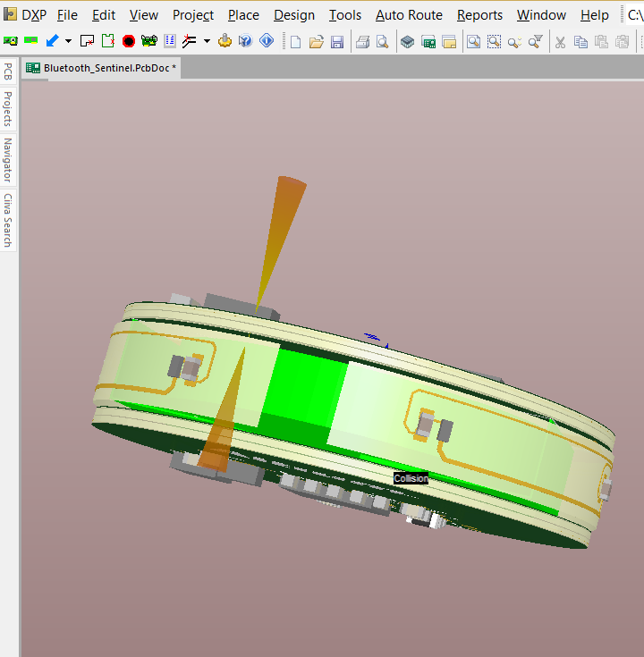Expand the Projects side panel tab
The width and height of the screenshot is (644, 657).
8,109
